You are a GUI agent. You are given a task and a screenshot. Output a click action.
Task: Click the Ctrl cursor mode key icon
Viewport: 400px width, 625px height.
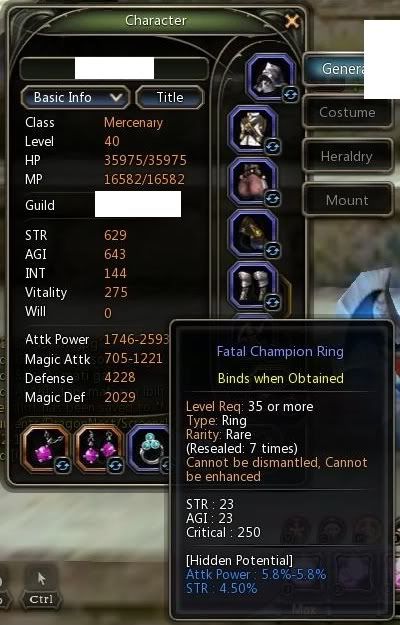pyautogui.click(x=41, y=587)
